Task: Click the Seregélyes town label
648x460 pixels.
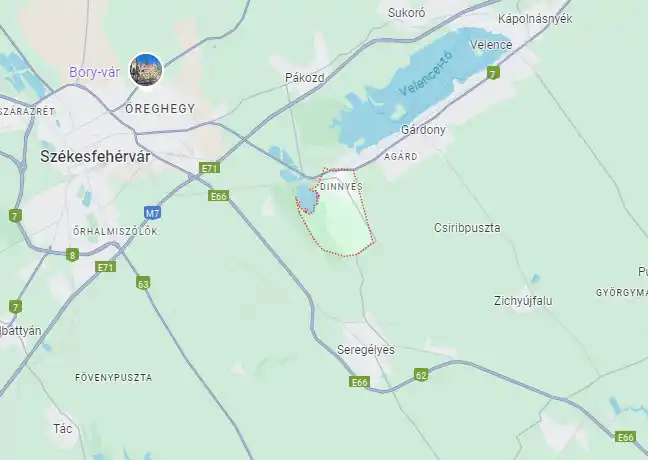Action: tap(366, 350)
